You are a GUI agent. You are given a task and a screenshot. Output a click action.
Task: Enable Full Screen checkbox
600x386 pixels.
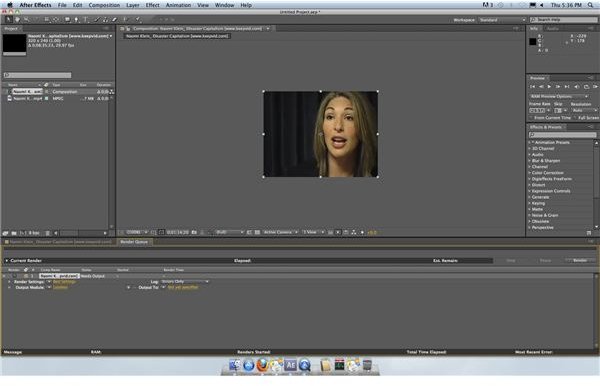576,118
